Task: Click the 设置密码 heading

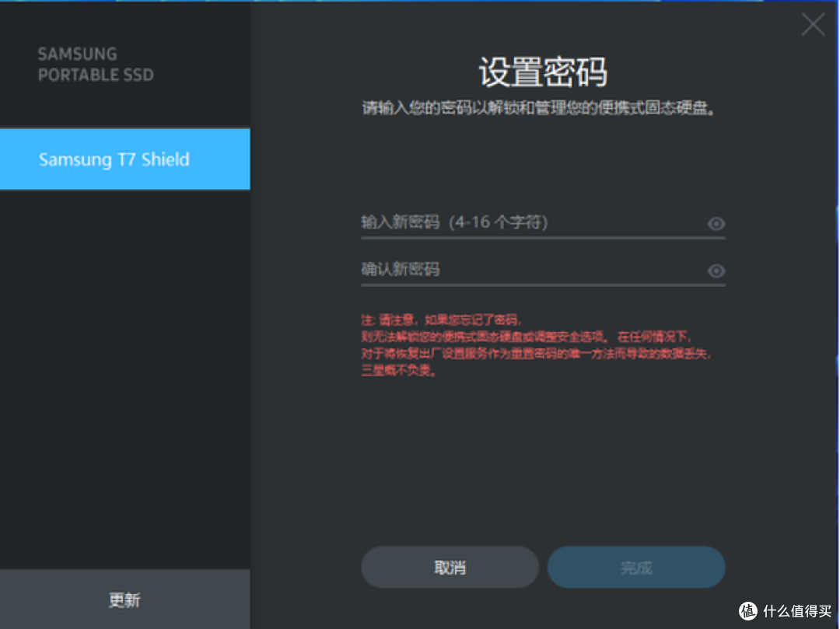Action: (x=543, y=72)
